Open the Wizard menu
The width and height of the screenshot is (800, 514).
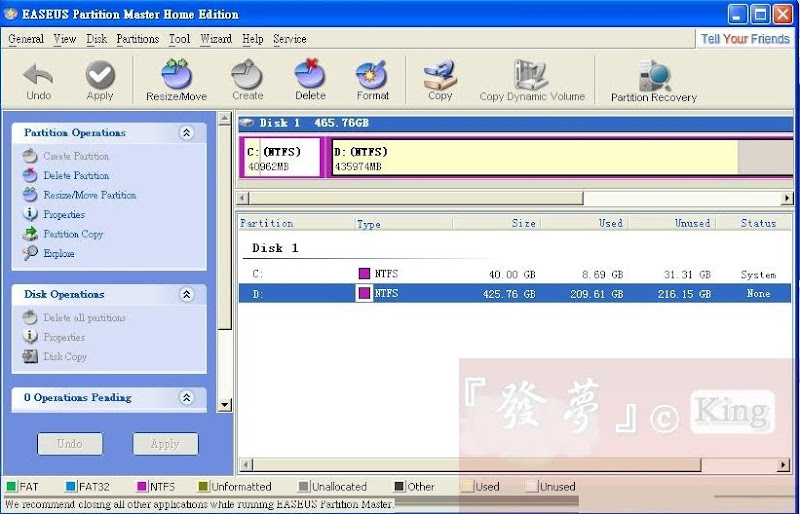pyautogui.click(x=216, y=39)
